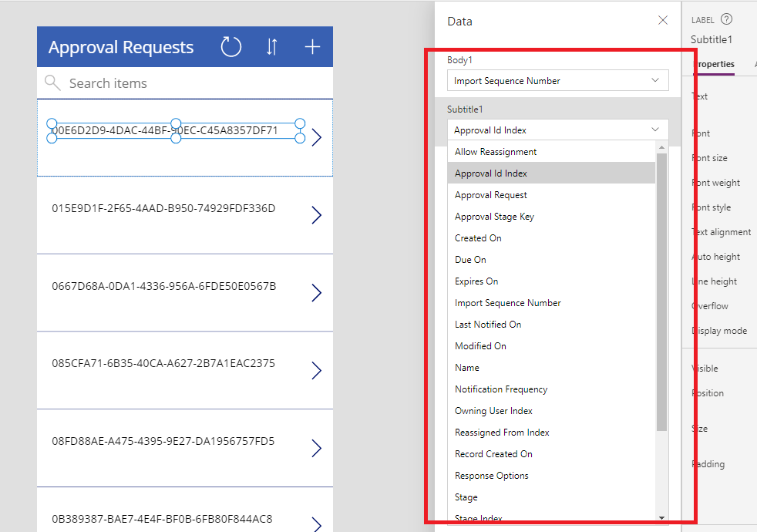Choose the Name field option
Screen dimensions: 757x532
point(551,368)
